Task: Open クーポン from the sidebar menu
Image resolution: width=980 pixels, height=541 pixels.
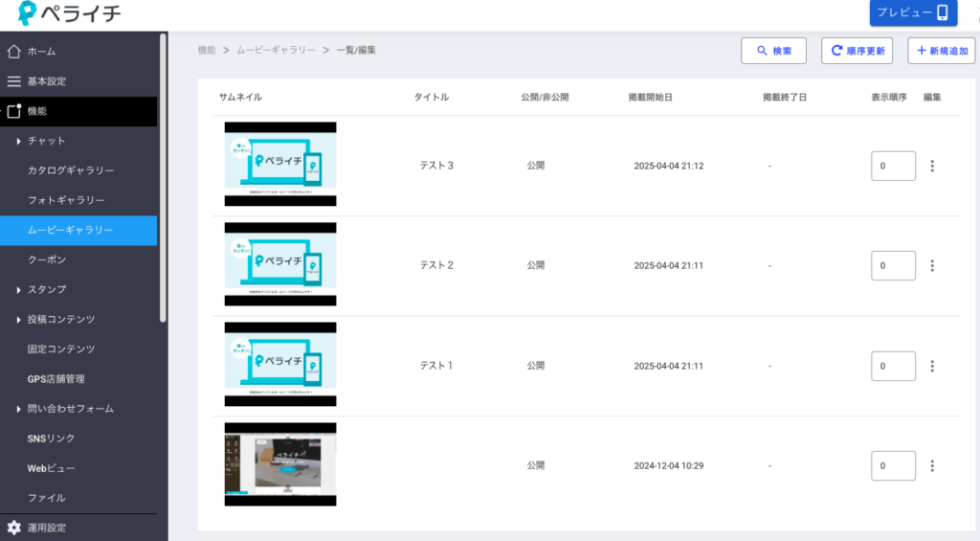Action: click(x=47, y=259)
